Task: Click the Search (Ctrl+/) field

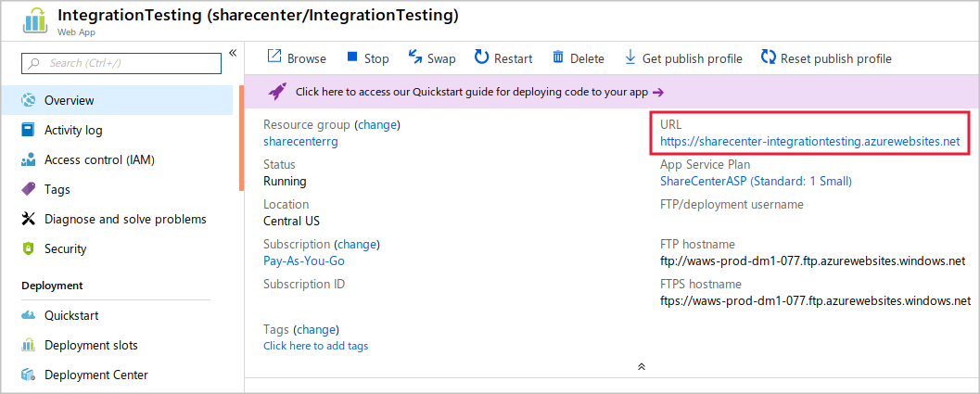Action: (x=121, y=63)
